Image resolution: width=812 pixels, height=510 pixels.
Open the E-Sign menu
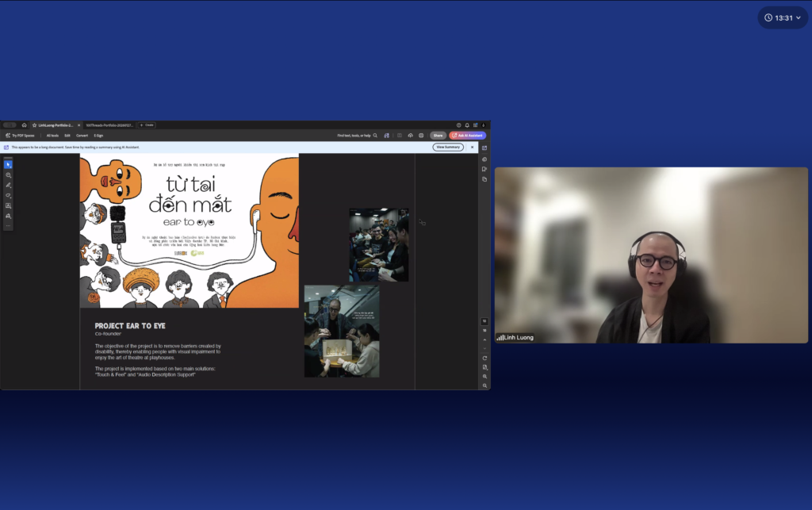pos(98,136)
